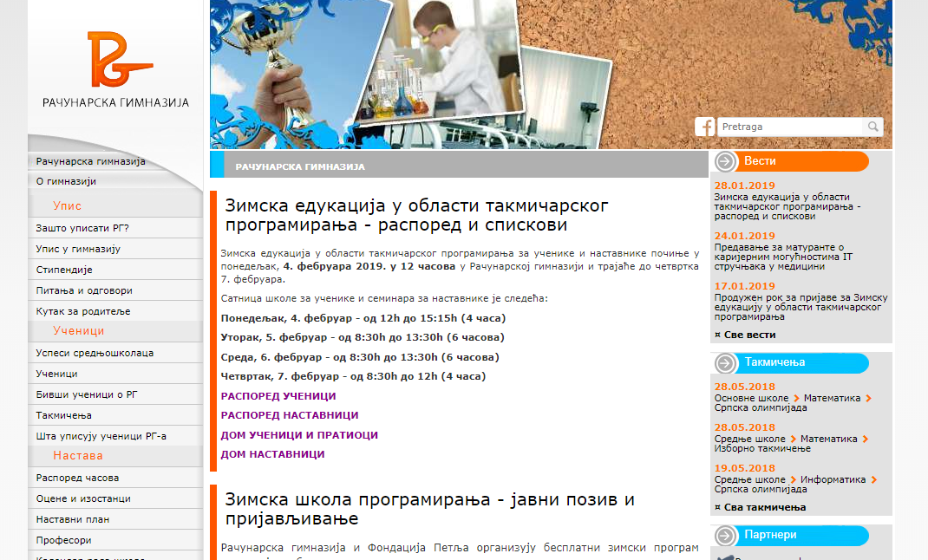The width and height of the screenshot is (928, 560).
Task: Open Распоред часова menu item
Action: pos(77,479)
